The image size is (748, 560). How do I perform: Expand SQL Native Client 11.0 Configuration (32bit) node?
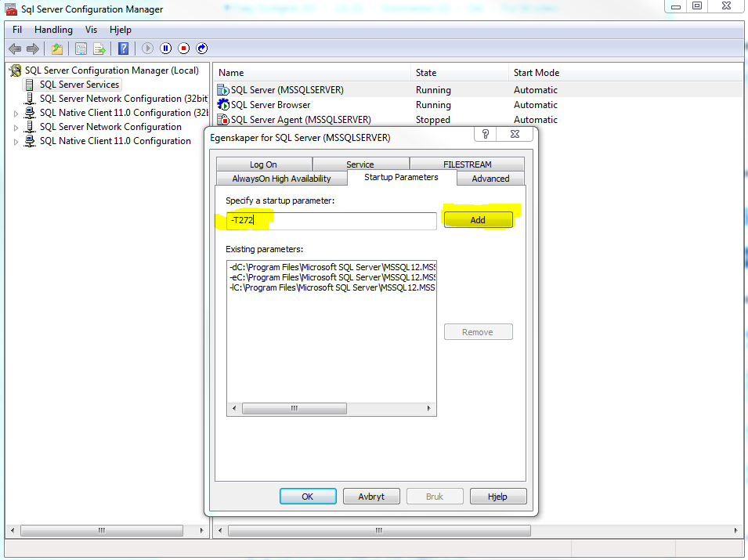click(x=16, y=114)
